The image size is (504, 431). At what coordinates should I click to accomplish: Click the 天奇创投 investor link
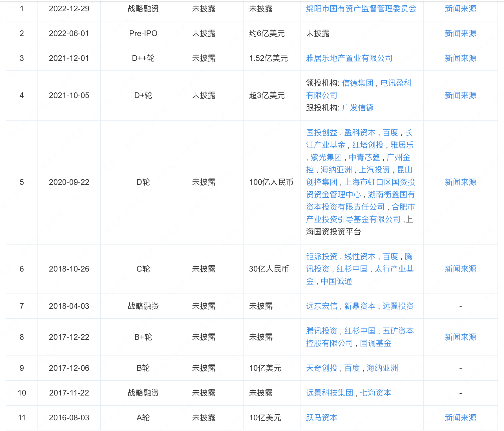click(x=322, y=368)
